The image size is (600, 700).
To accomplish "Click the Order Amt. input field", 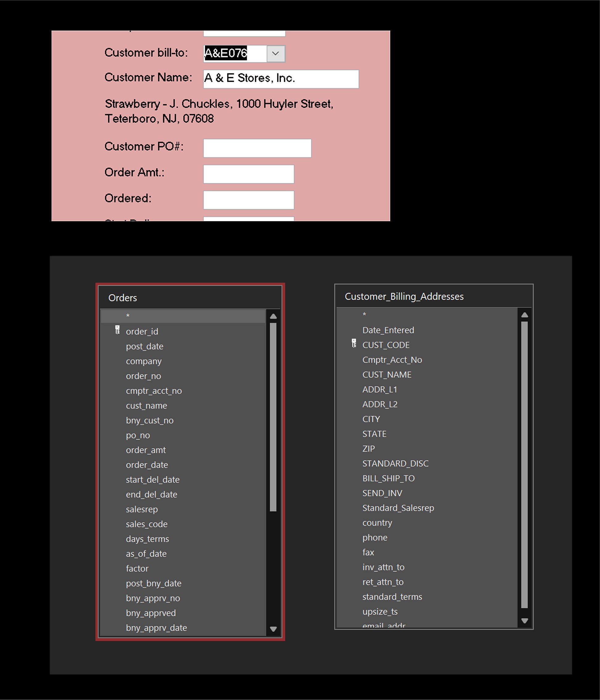I will 249,174.
